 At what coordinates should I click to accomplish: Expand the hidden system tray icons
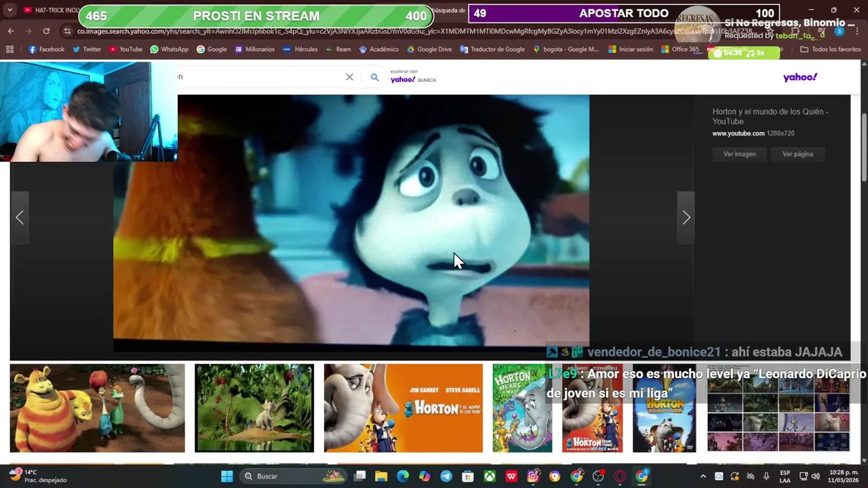[703, 476]
